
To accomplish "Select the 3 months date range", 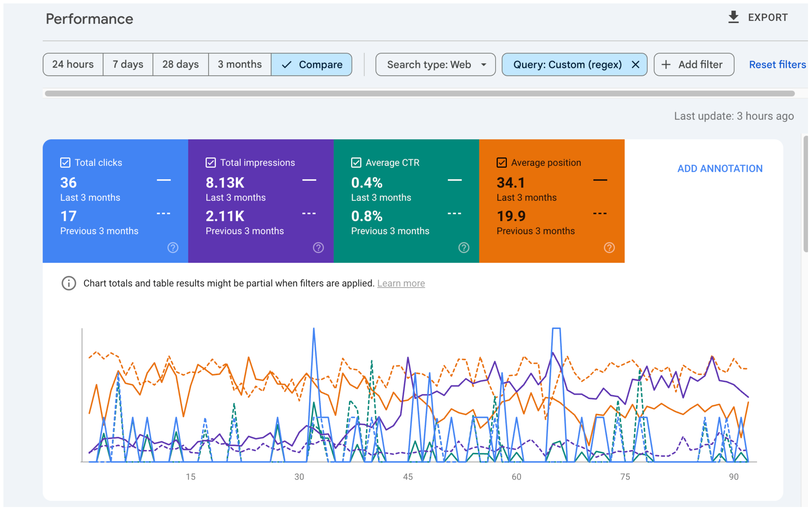I will (240, 64).
